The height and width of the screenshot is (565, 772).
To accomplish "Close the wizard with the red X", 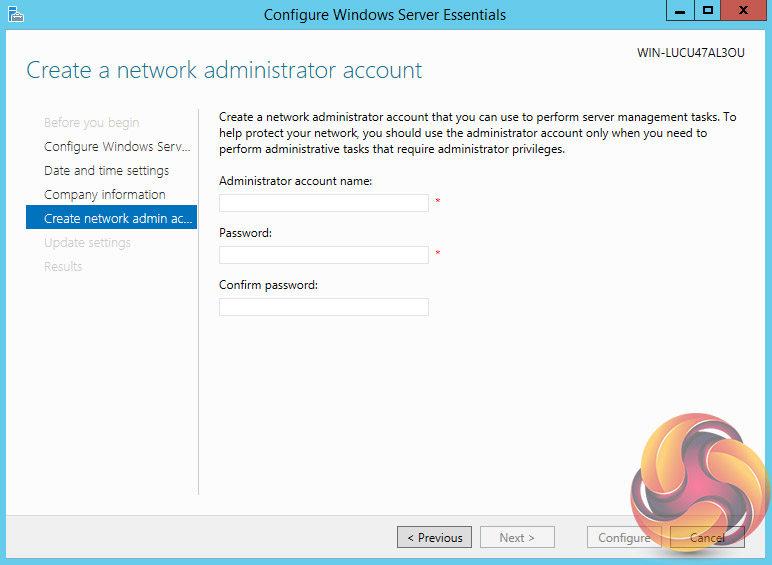I will 743,11.
